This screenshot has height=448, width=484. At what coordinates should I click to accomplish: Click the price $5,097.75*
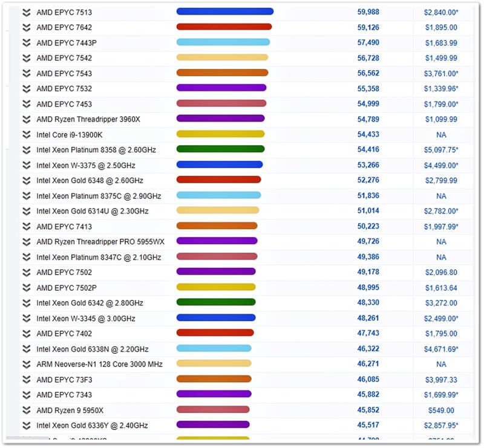coord(441,150)
